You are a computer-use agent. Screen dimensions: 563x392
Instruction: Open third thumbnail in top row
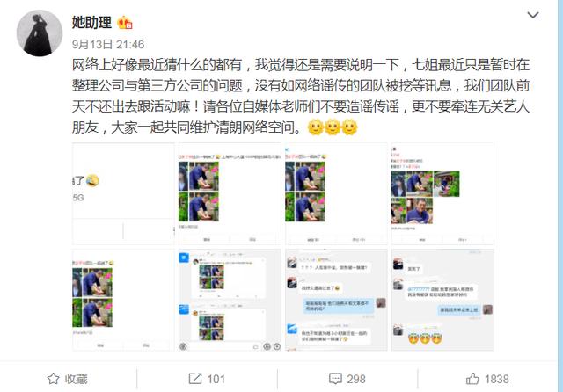click(x=336, y=193)
